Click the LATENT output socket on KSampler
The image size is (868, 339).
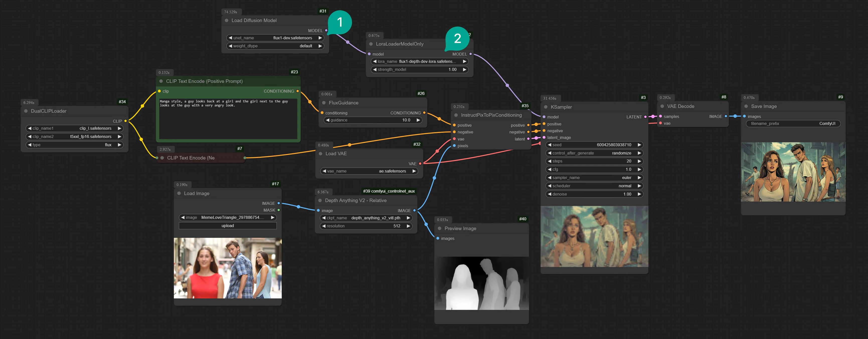pos(645,117)
